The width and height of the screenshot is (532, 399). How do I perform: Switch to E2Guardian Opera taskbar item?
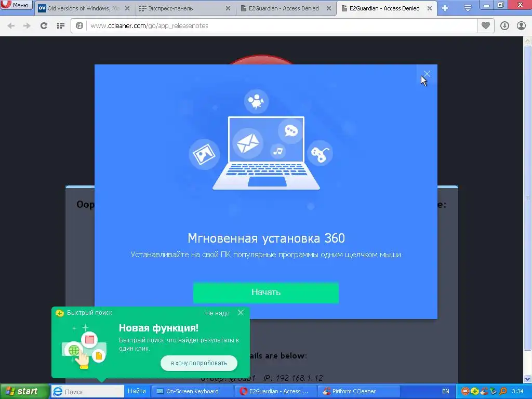[x=275, y=391]
